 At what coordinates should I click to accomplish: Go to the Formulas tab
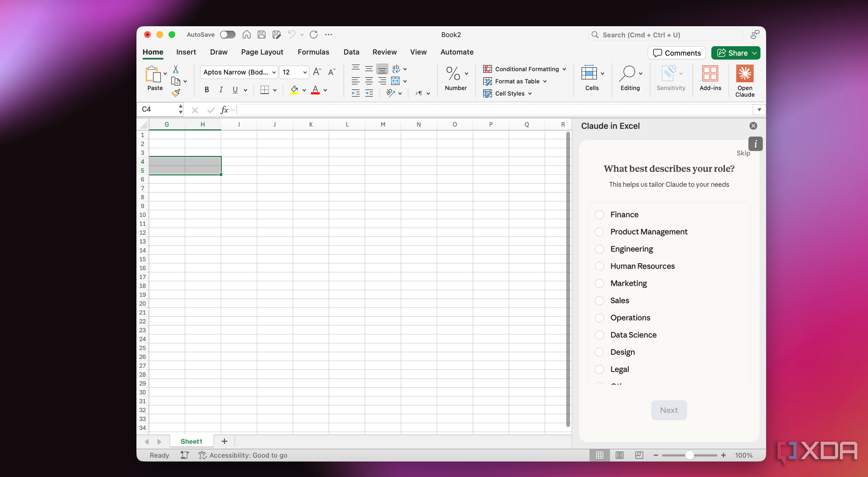pos(313,52)
